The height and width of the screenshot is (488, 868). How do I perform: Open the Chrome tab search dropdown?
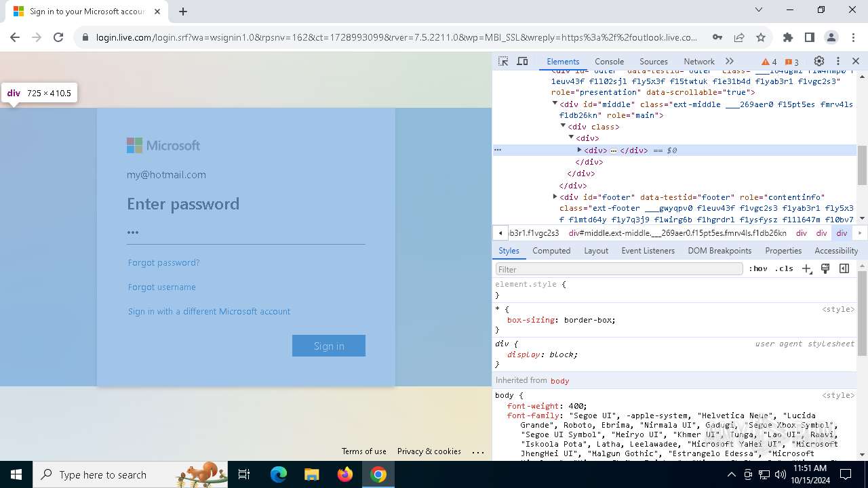759,10
